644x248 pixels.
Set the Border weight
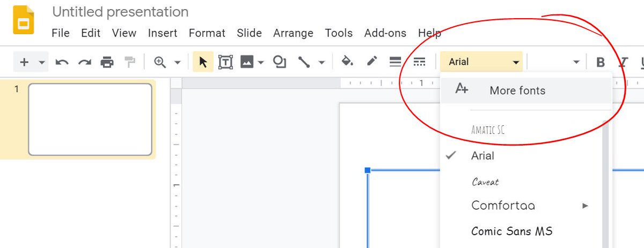(x=396, y=62)
